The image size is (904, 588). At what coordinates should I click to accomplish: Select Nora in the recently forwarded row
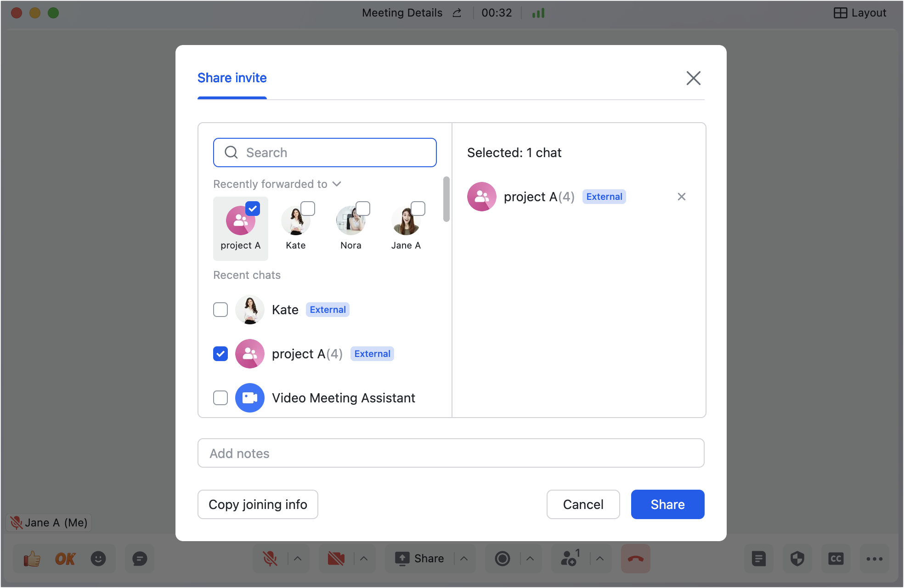[x=363, y=209]
